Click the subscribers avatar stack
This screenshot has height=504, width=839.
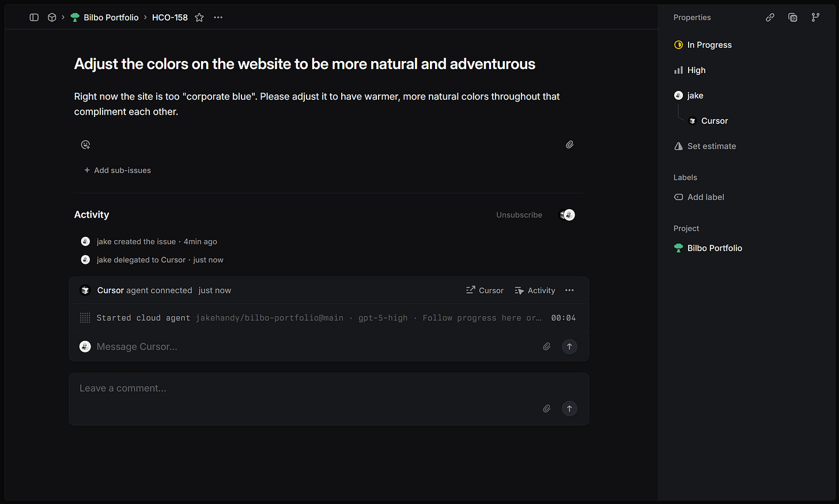(568, 215)
